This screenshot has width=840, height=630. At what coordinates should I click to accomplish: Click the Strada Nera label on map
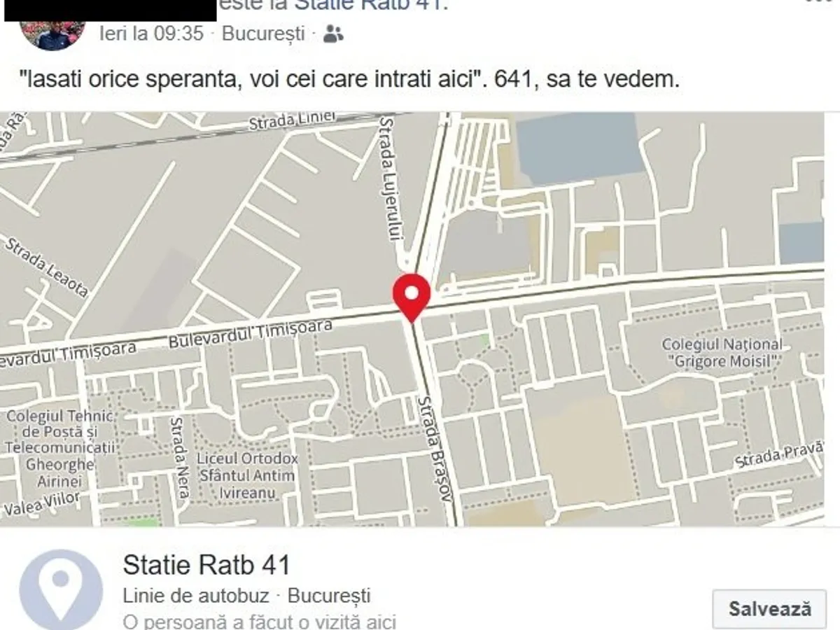pos(179,458)
